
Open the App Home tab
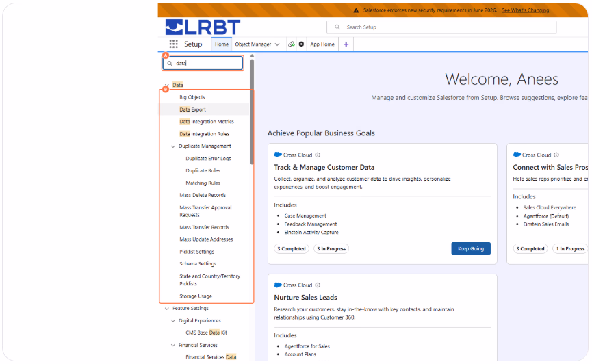pyautogui.click(x=322, y=44)
